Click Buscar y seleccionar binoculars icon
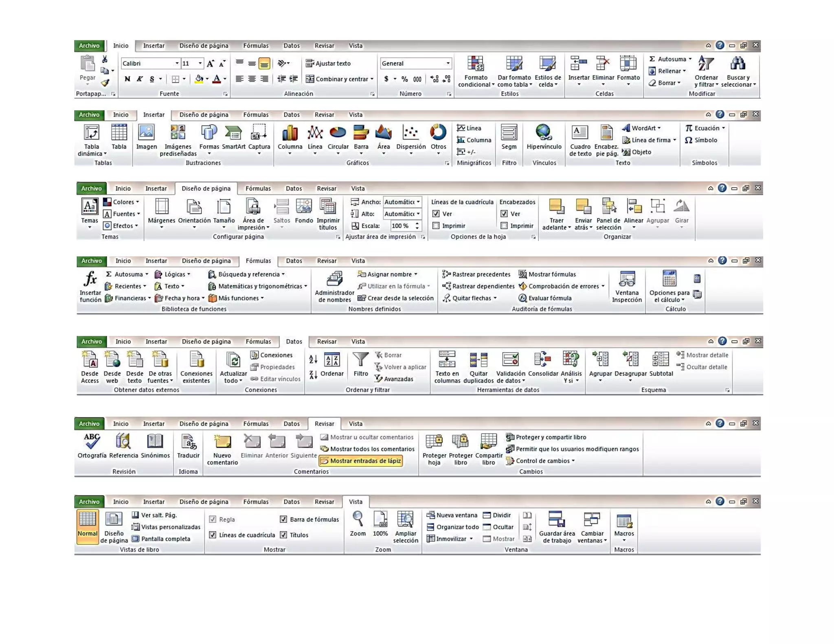Viewport: 834px width, 644px height. coord(737,64)
